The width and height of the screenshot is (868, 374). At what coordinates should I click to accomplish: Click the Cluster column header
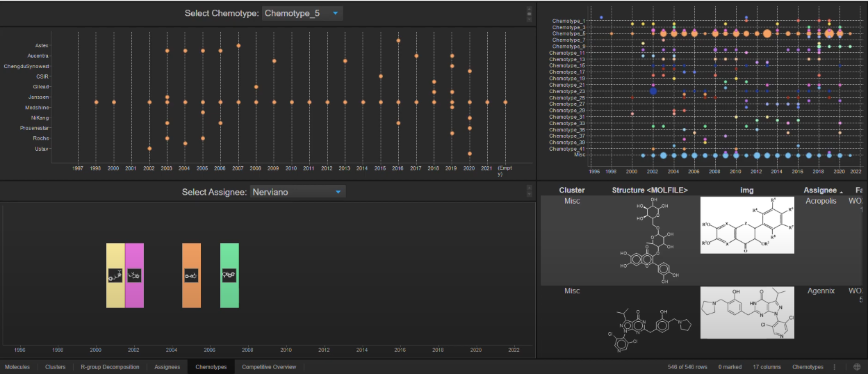click(572, 190)
